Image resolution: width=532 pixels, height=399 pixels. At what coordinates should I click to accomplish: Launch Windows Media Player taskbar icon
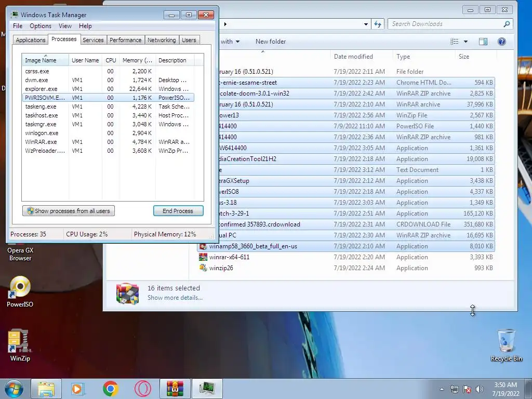pos(78,389)
